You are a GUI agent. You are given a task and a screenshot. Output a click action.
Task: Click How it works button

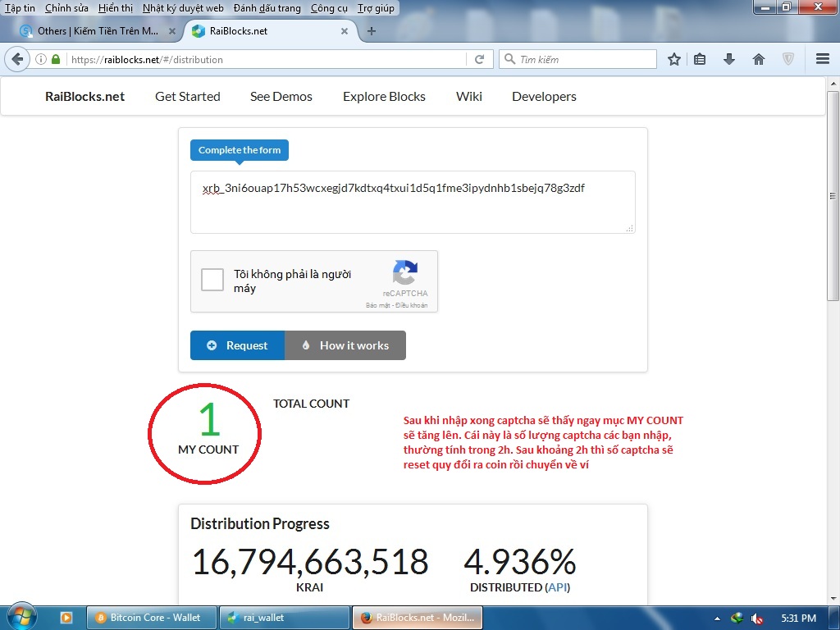(345, 345)
